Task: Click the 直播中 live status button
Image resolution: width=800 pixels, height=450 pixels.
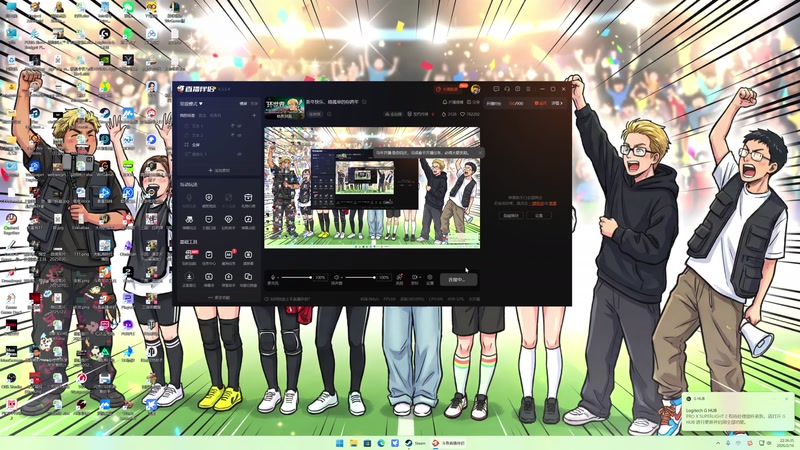Action: pyautogui.click(x=458, y=280)
